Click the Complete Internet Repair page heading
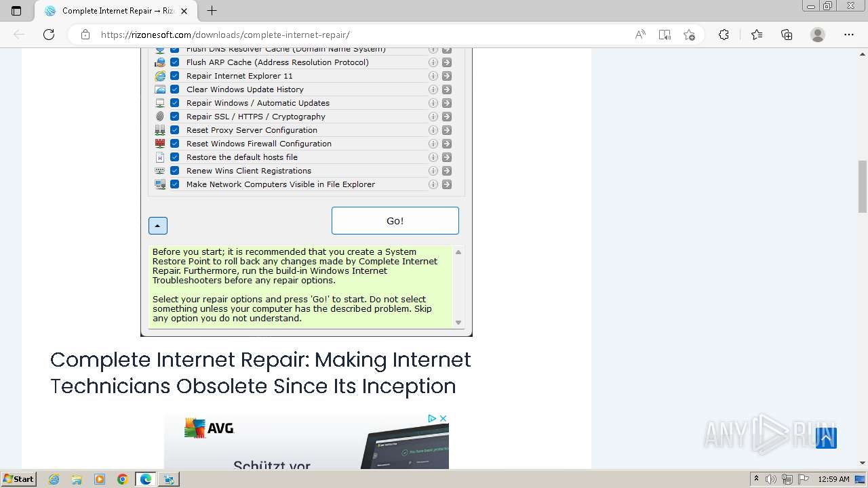Viewport: 868px width, 488px height. [x=260, y=373]
